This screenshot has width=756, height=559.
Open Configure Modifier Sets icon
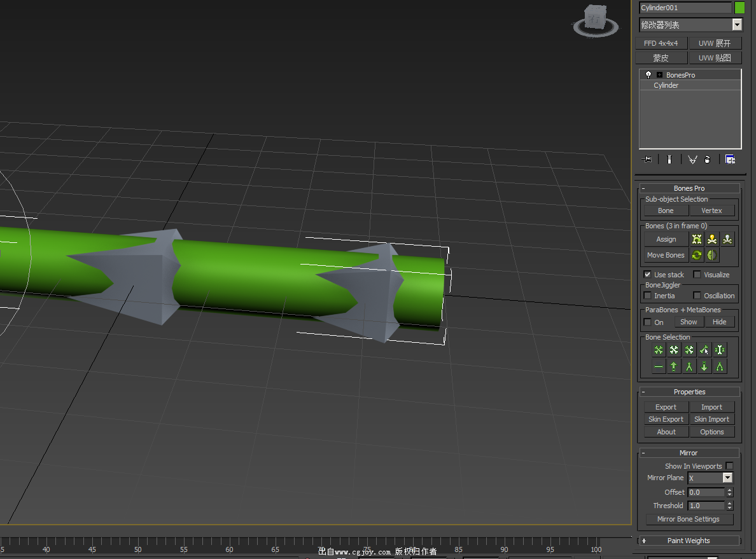coord(730,160)
